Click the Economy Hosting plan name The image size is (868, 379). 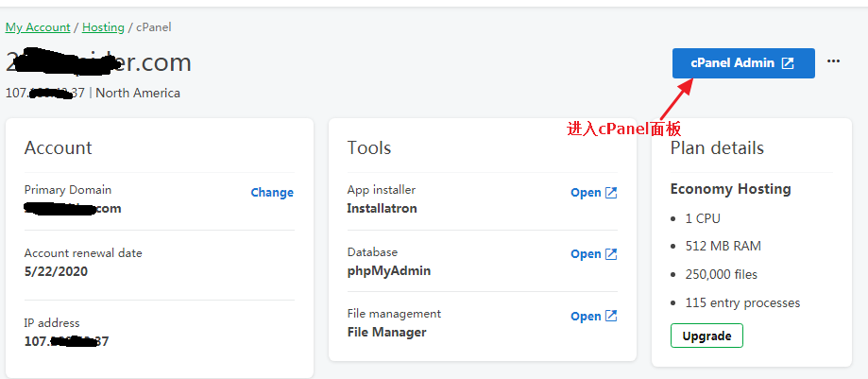point(730,189)
